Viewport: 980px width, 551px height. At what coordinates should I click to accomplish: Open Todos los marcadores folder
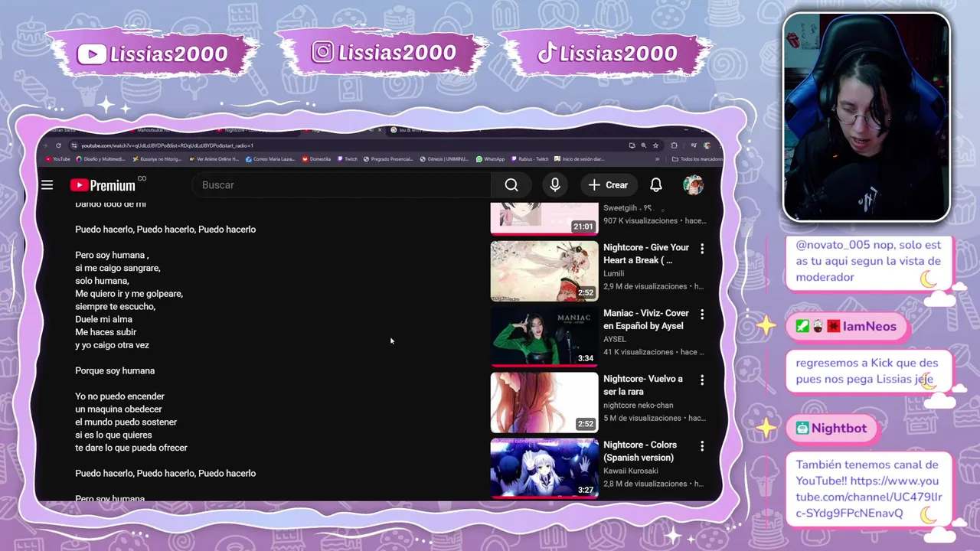[x=697, y=159]
